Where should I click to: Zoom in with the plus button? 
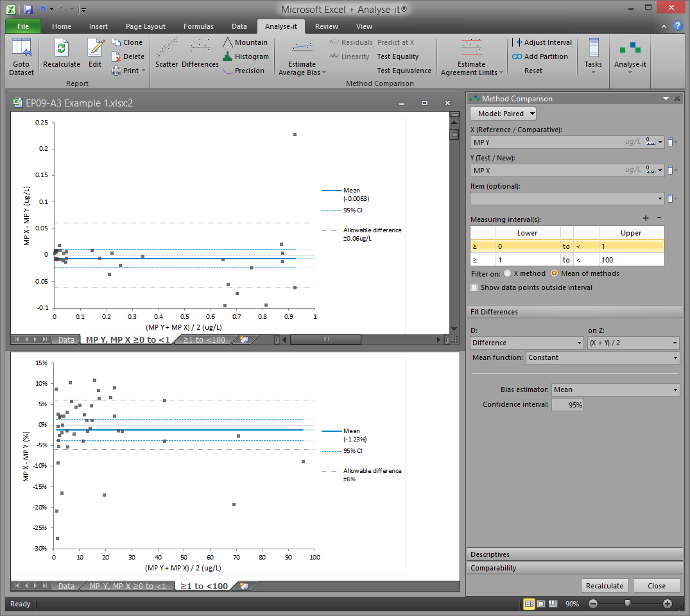667,604
